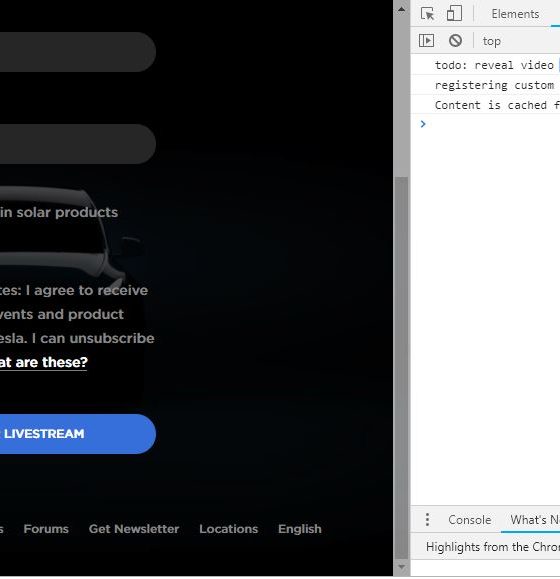The height and width of the screenshot is (579, 560).
Task: Click the Get Newsletter footer link
Action: [134, 529]
